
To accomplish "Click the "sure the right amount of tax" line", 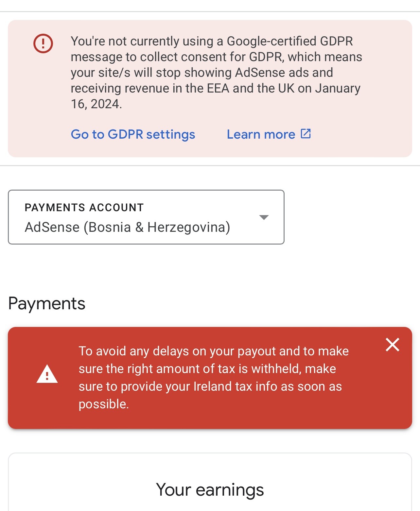I will (x=207, y=369).
